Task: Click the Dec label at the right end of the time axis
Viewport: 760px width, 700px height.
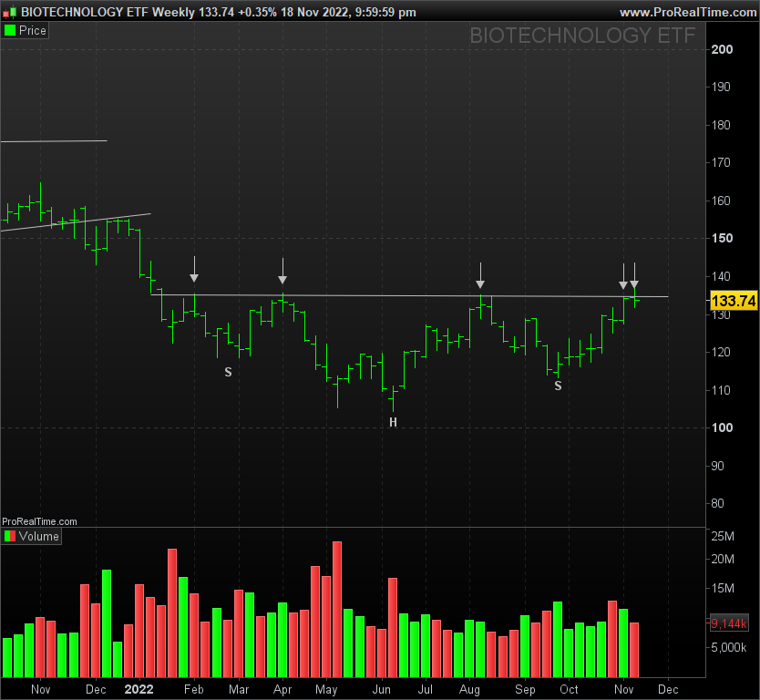Action: coord(668,689)
